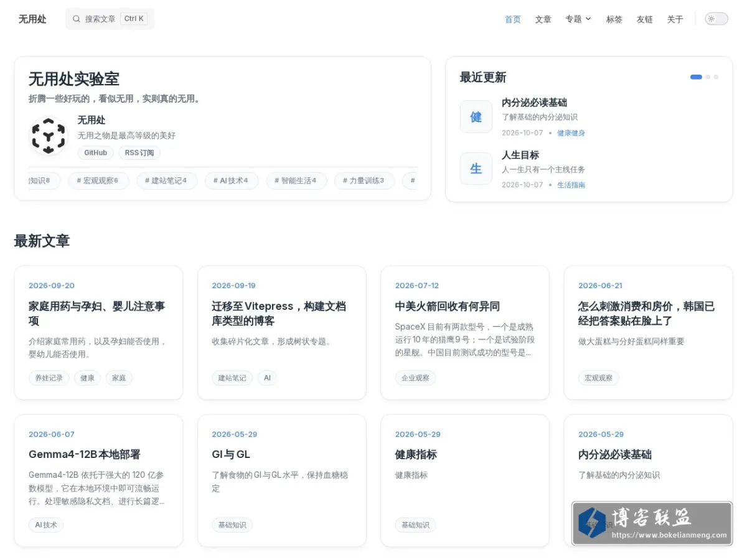Click the 无用处实验室 heading
Screen dimensions: 747x560
(x=74, y=79)
